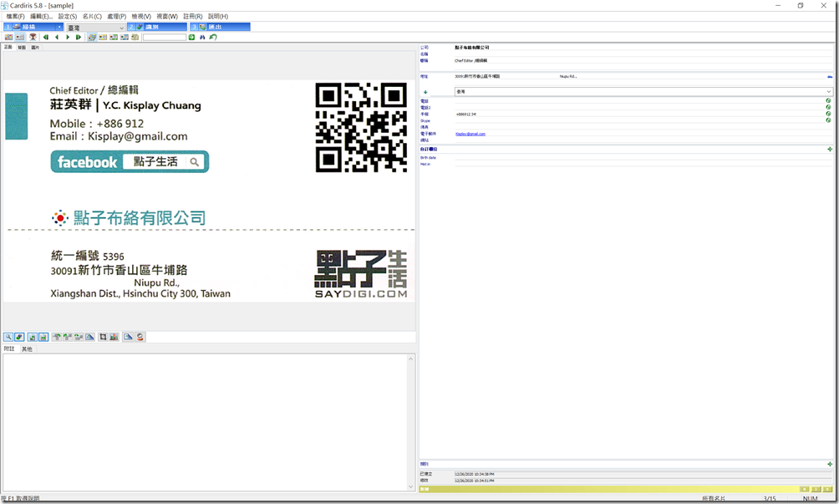Screen dimensions: 839x504
Task: Go to the first card with rewind arrow
Action: click(45, 37)
